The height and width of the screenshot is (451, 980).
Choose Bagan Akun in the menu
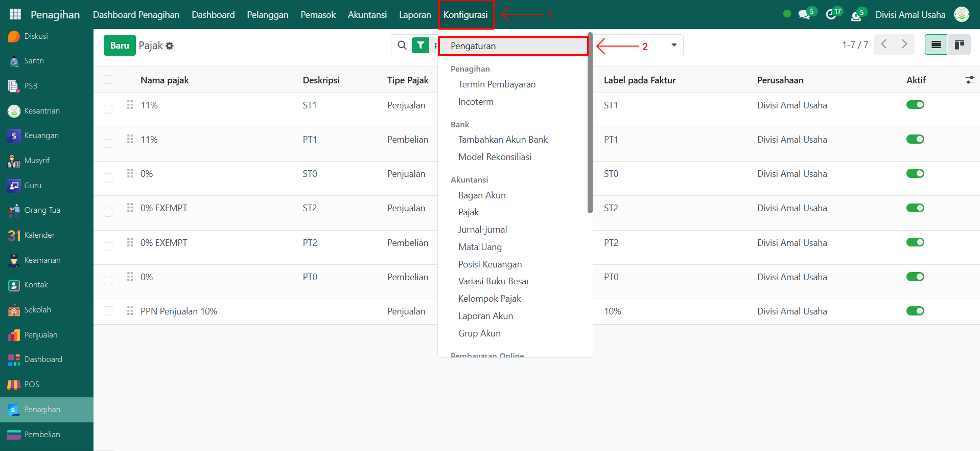(482, 195)
